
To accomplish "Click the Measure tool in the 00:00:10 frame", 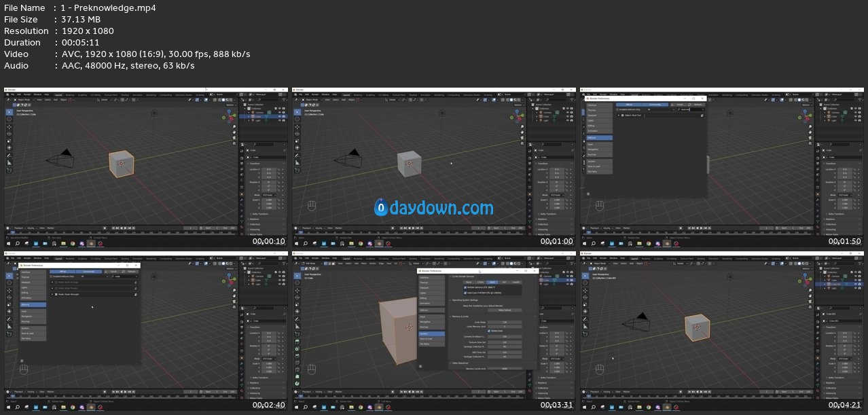I will (x=10, y=163).
